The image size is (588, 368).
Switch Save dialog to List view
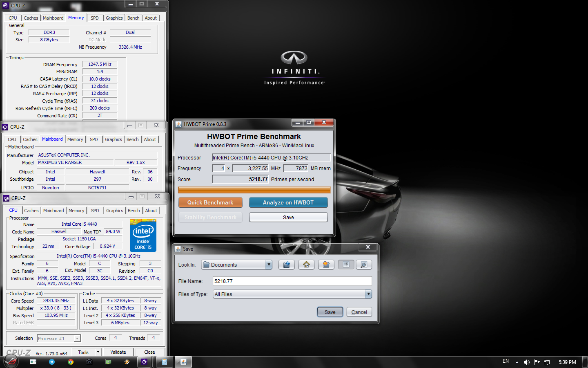pos(346,265)
